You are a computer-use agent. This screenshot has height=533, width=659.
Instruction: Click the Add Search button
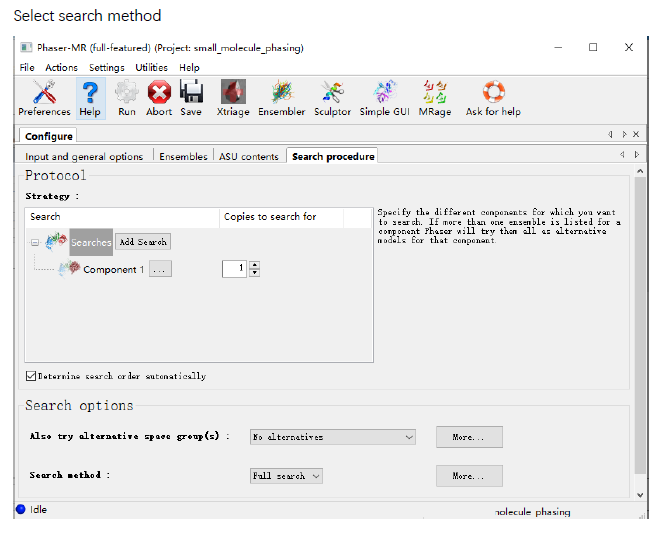pos(143,242)
